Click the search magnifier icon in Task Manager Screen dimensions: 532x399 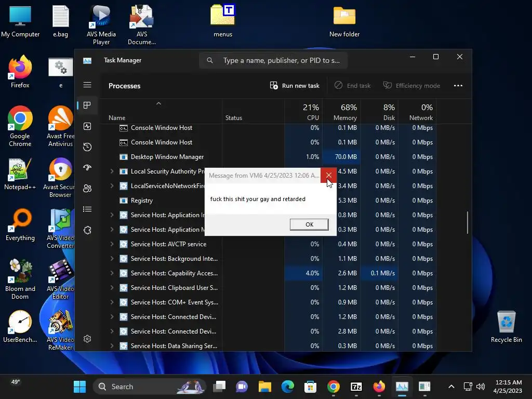tap(210, 60)
